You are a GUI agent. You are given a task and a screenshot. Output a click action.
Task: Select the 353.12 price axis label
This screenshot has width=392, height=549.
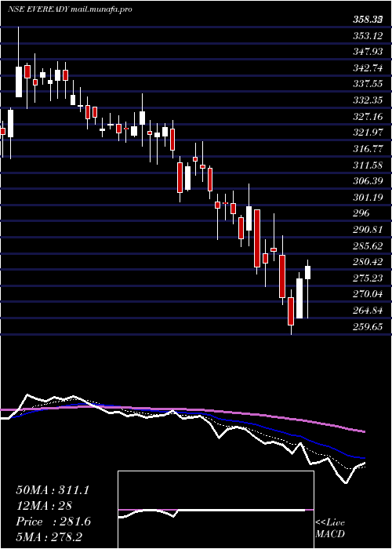[367, 35]
